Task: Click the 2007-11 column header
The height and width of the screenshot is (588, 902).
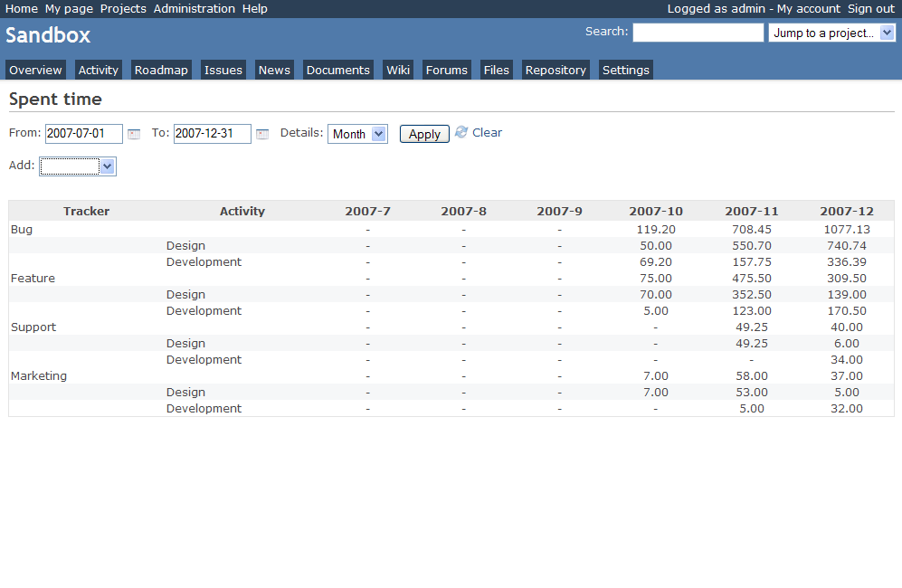Action: pos(751,211)
